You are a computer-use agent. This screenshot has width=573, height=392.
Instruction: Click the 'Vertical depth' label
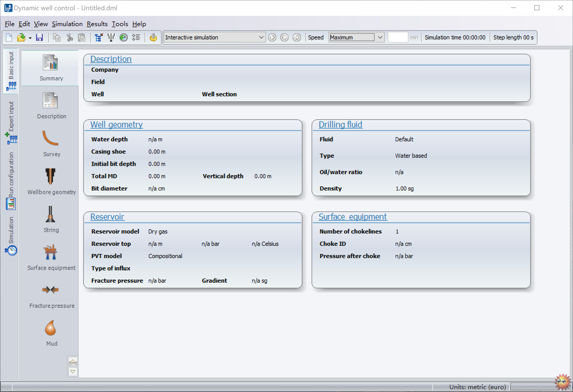tap(223, 176)
